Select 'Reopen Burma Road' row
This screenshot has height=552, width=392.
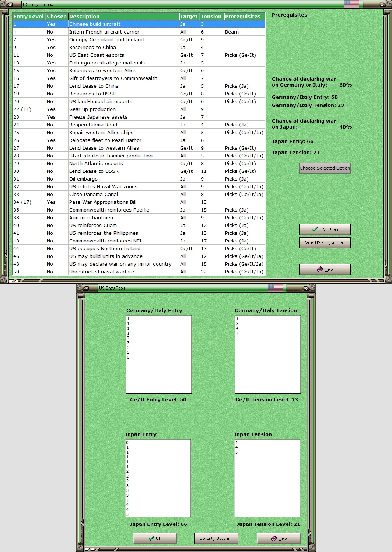[x=139, y=125]
